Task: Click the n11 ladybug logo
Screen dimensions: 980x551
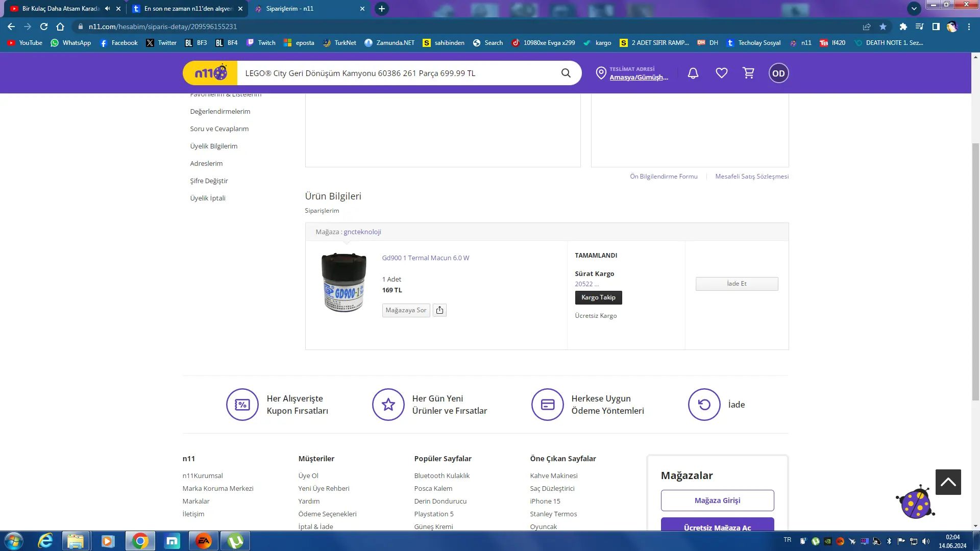Action: coord(210,73)
